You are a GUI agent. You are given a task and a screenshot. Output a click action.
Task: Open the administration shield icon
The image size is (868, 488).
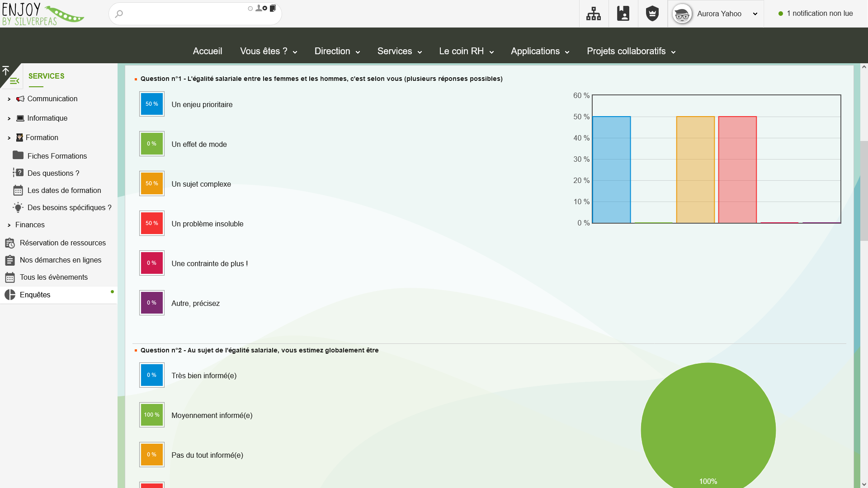pos(652,14)
